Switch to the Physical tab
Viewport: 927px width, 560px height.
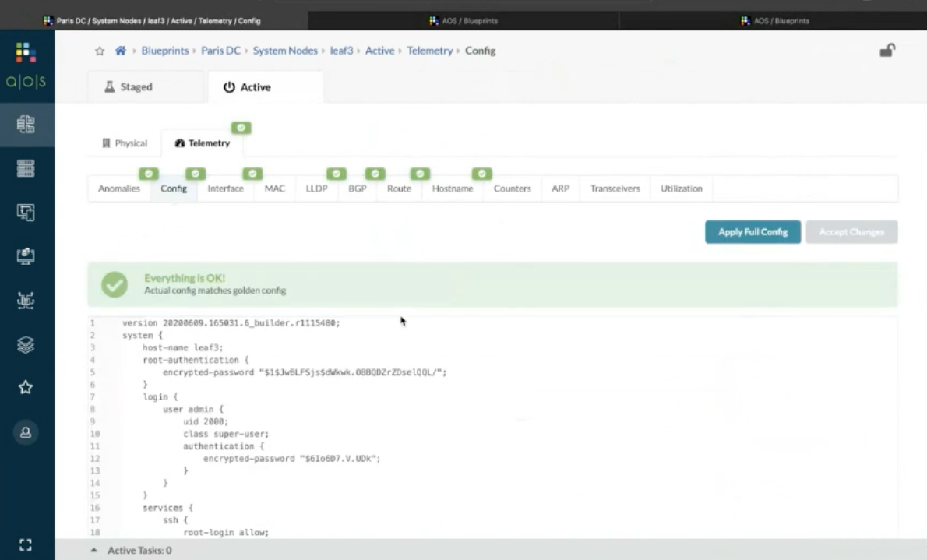click(x=125, y=143)
